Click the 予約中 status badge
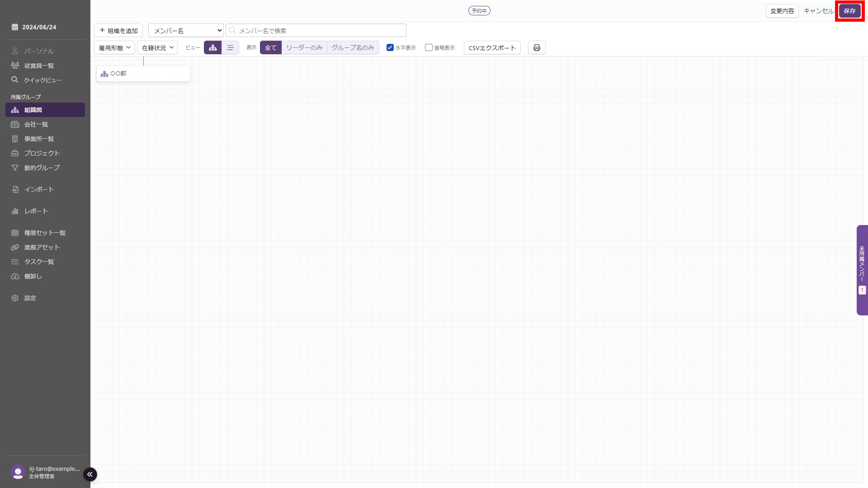The height and width of the screenshot is (488, 868). [x=479, y=11]
